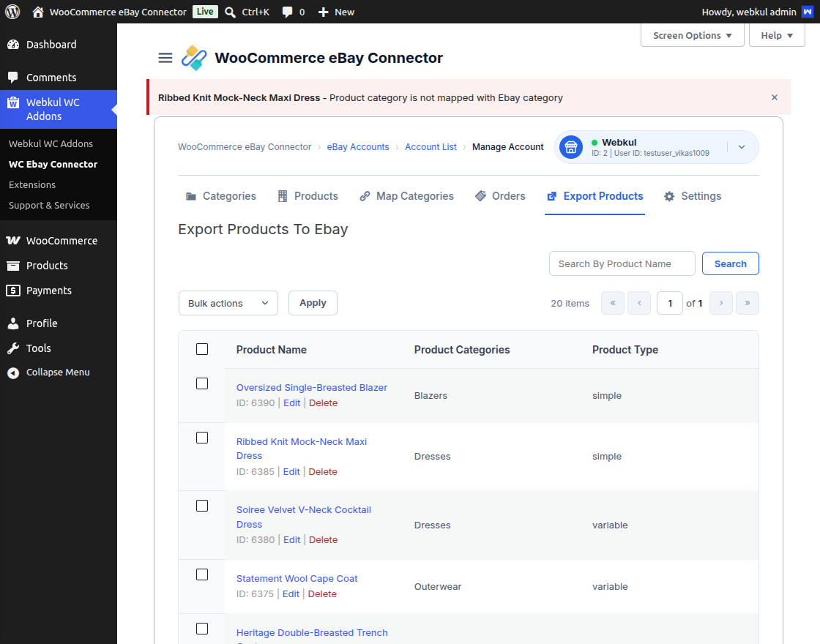This screenshot has height=644, width=820.
Task: Click the Products tab building icon
Action: [283, 196]
